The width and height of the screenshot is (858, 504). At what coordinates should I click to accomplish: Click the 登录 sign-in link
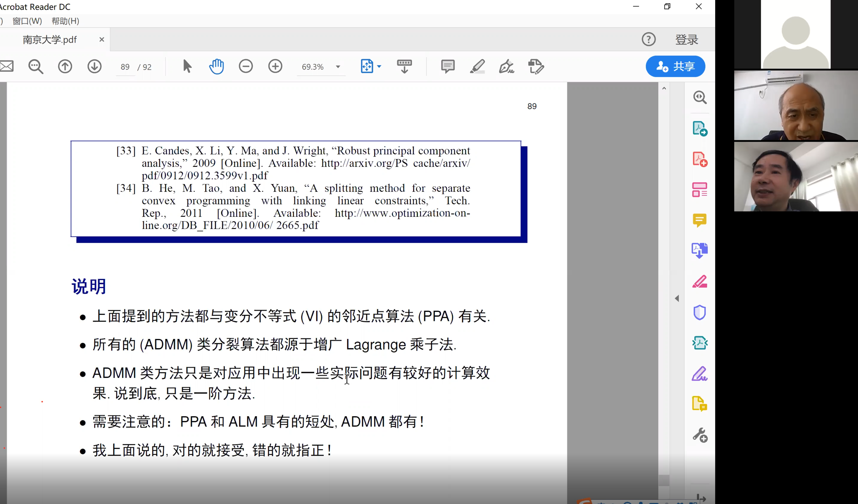point(686,40)
